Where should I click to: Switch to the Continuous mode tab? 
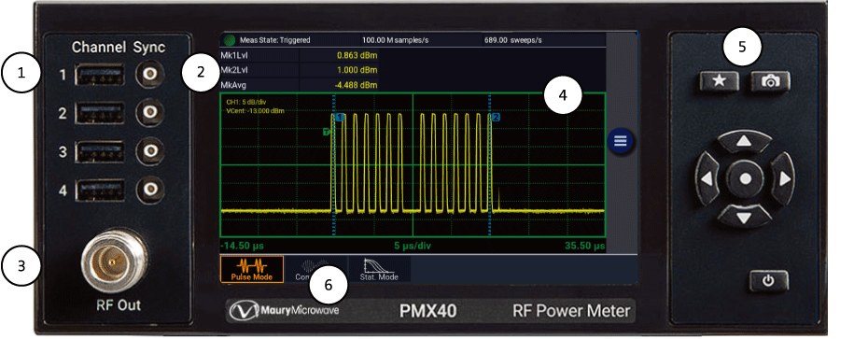pos(315,269)
